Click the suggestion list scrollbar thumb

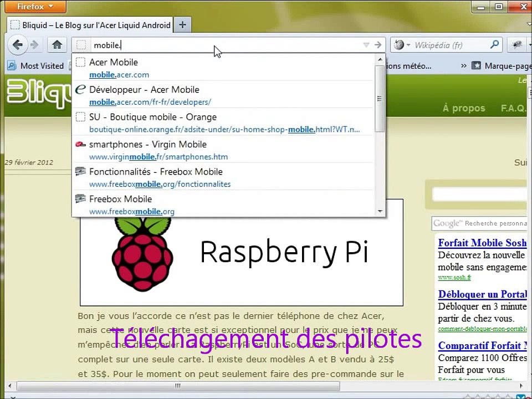click(x=380, y=99)
